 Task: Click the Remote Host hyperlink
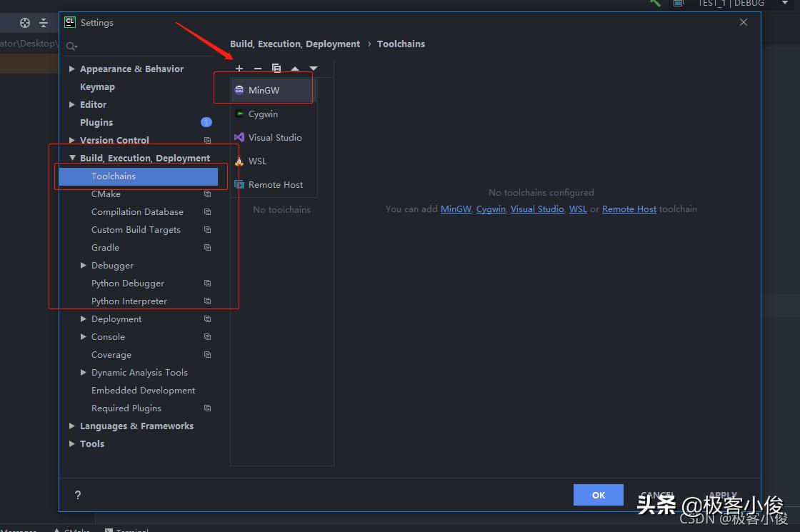click(x=629, y=209)
